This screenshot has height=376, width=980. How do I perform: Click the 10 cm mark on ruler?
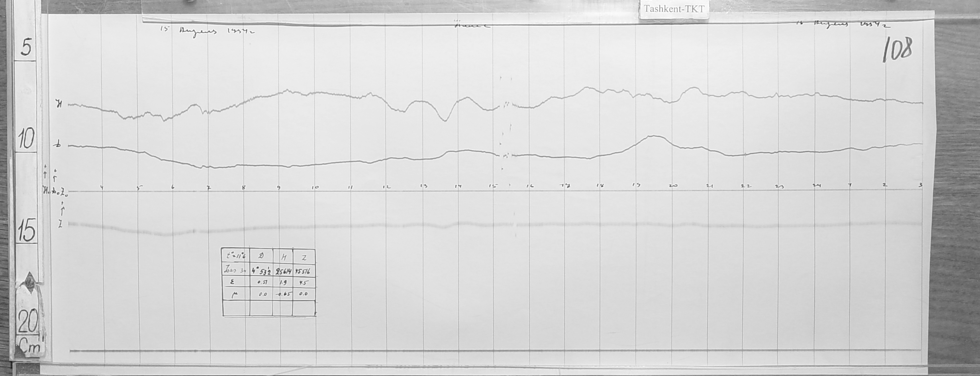(x=25, y=139)
